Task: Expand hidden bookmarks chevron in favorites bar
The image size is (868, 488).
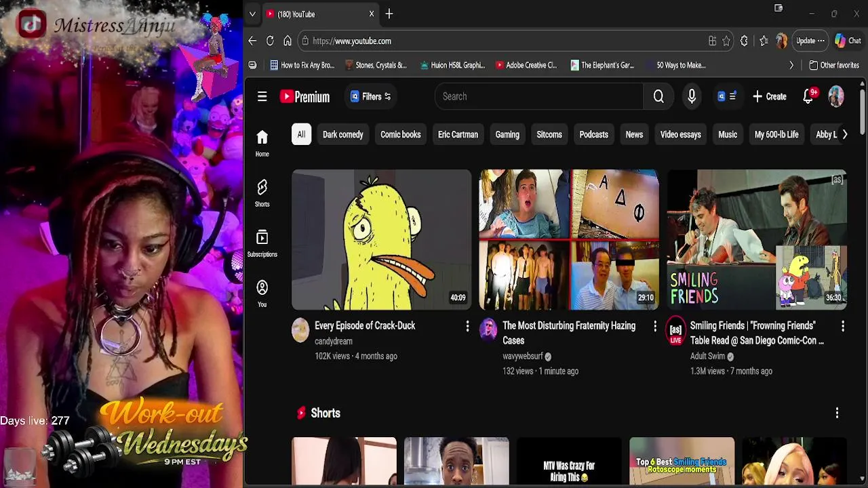Action: [x=791, y=65]
